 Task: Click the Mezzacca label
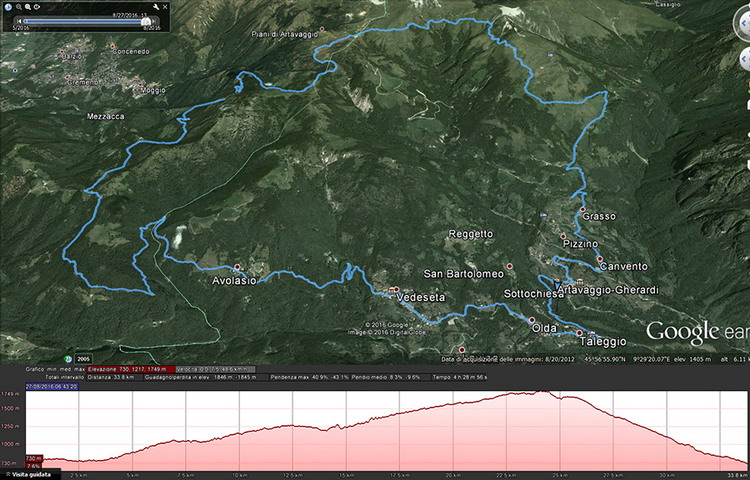(x=106, y=116)
